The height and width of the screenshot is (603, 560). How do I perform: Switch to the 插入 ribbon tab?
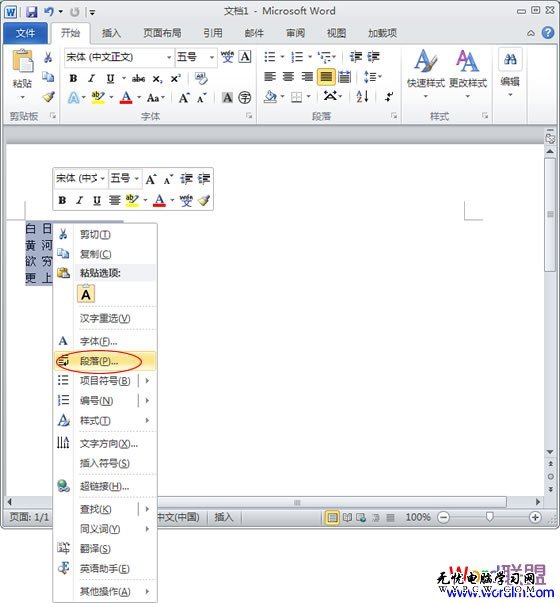tap(112, 33)
